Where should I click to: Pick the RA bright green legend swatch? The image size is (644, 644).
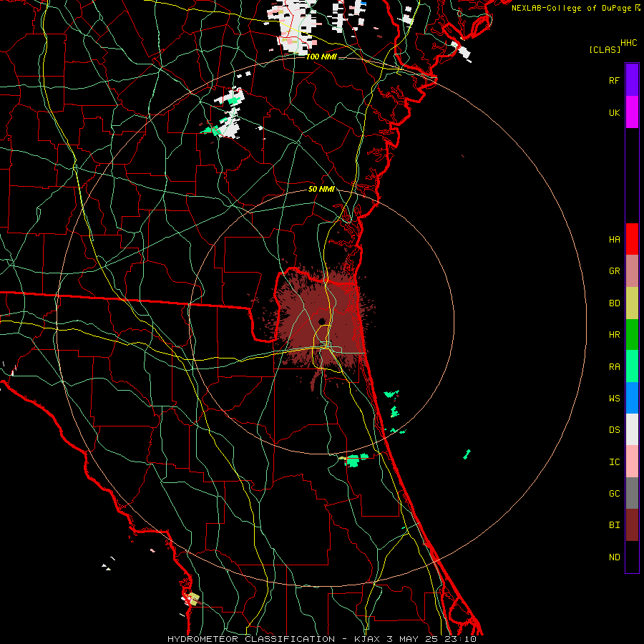[632, 366]
